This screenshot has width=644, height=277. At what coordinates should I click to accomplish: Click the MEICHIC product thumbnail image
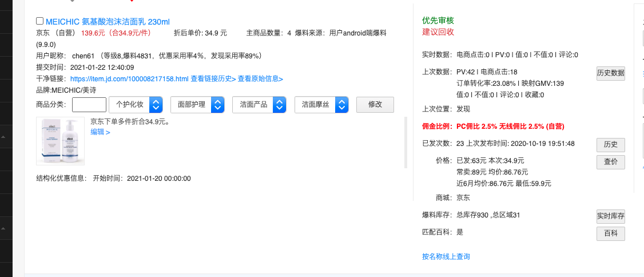coord(61,141)
